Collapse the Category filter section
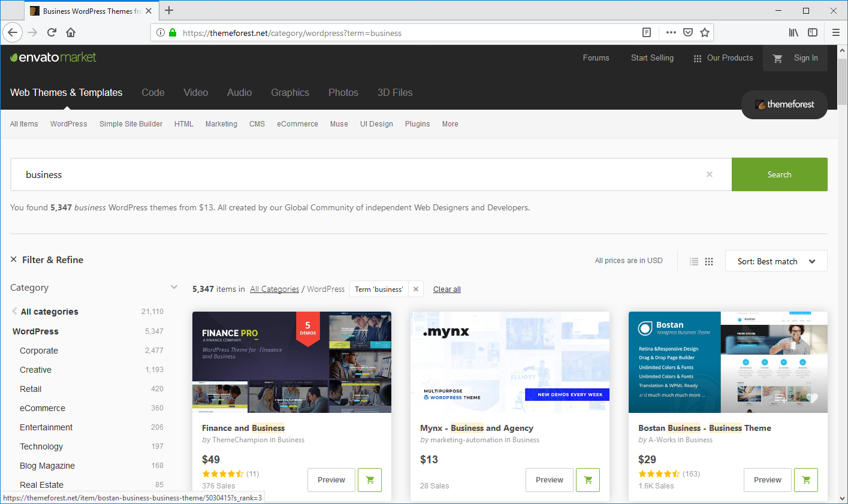Image resolution: width=848 pixels, height=504 pixels. (174, 287)
